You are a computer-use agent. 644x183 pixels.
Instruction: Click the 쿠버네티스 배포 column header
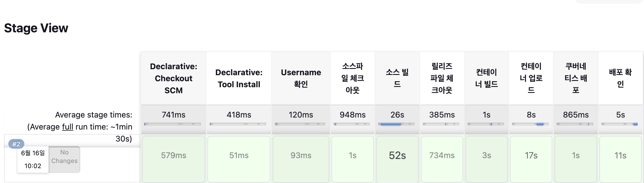pos(576,78)
